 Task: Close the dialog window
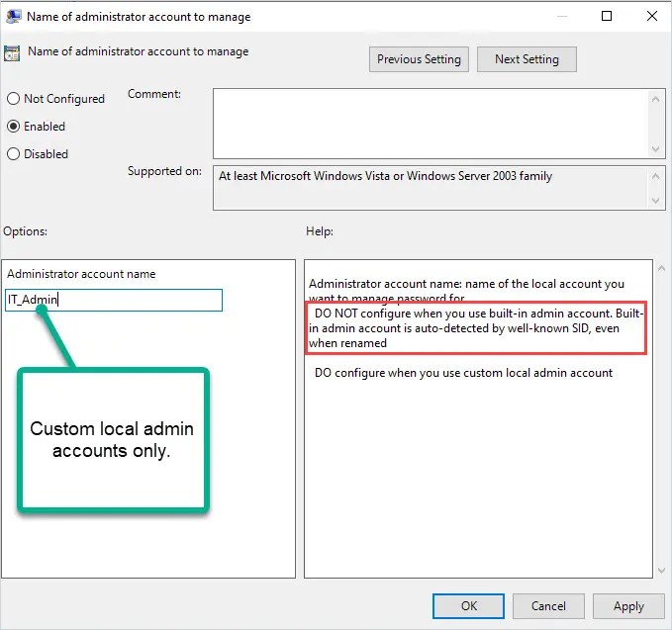[x=652, y=16]
